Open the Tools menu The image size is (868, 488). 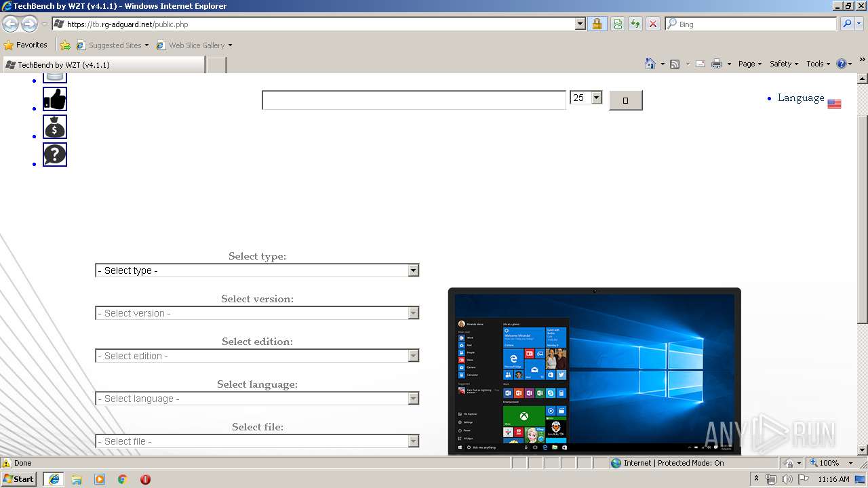coord(818,64)
